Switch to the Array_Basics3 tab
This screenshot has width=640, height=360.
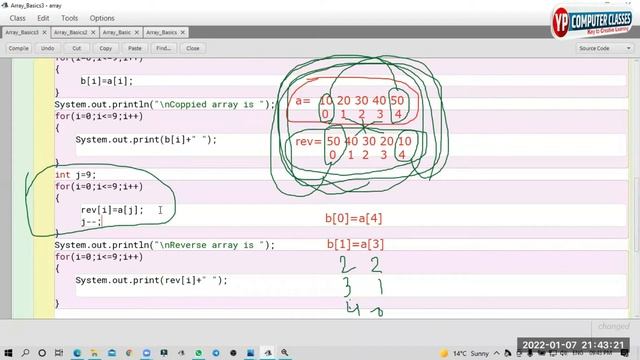coord(22,32)
